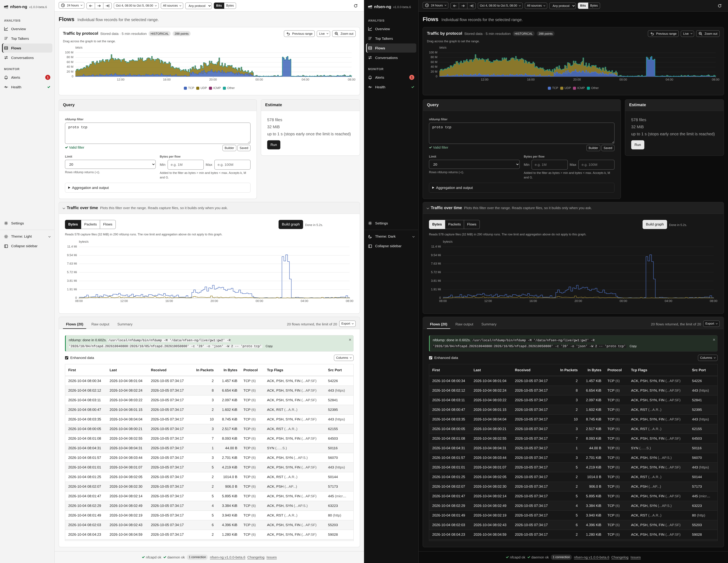Collapse sidebar in the dark theme window

pos(391,246)
